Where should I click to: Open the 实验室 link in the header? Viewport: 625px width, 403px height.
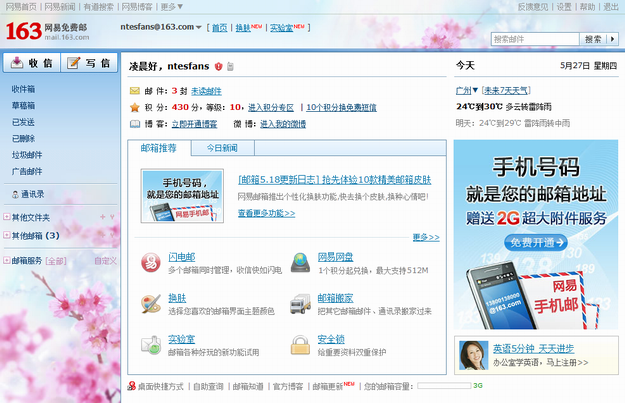pos(281,28)
